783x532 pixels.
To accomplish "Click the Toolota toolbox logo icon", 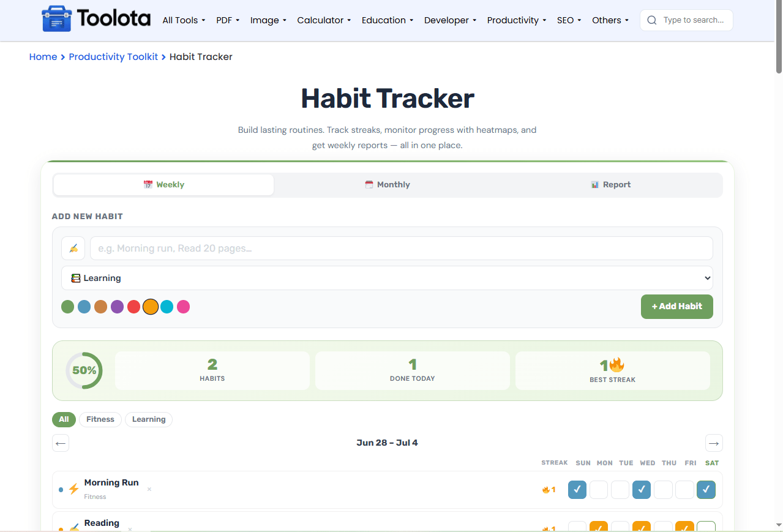I will pos(56,20).
